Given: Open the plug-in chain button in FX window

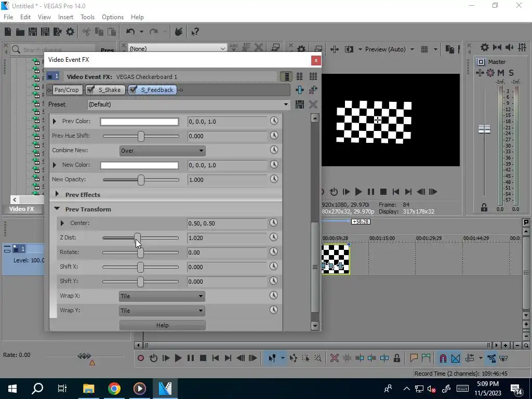Looking at the screenshot, I should tap(300, 90).
